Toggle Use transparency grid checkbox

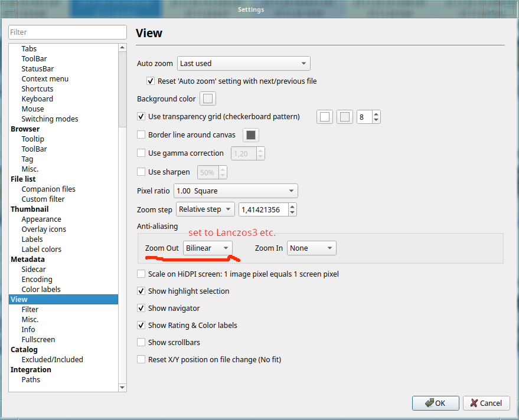pyautogui.click(x=141, y=116)
